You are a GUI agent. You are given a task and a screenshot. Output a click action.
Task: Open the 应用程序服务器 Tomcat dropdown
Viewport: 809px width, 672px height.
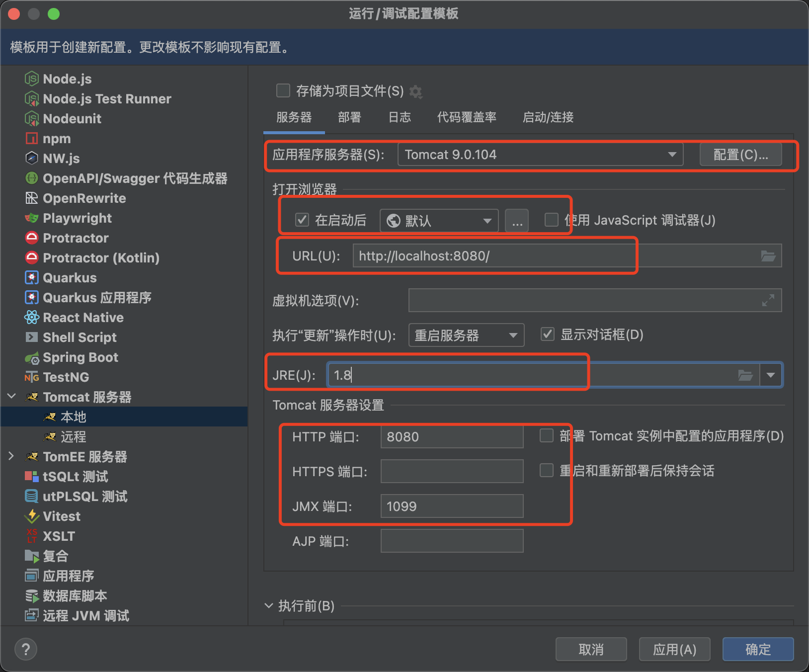click(x=541, y=155)
